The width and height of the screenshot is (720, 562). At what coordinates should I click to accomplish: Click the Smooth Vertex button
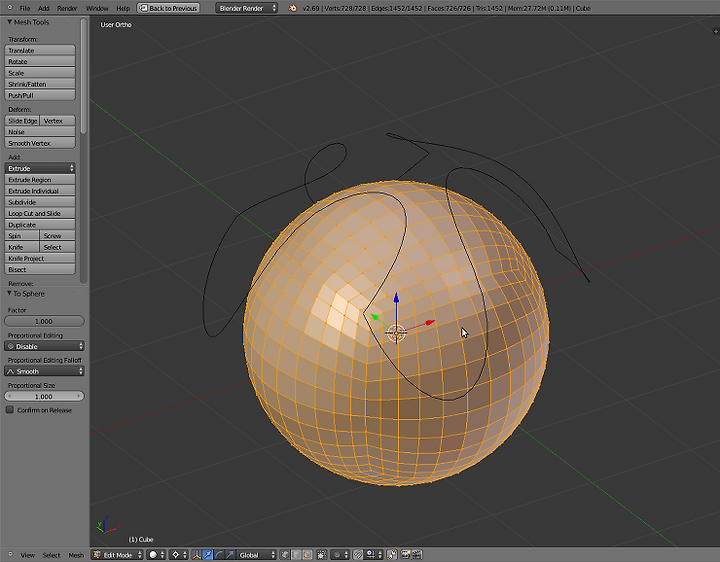click(40, 143)
